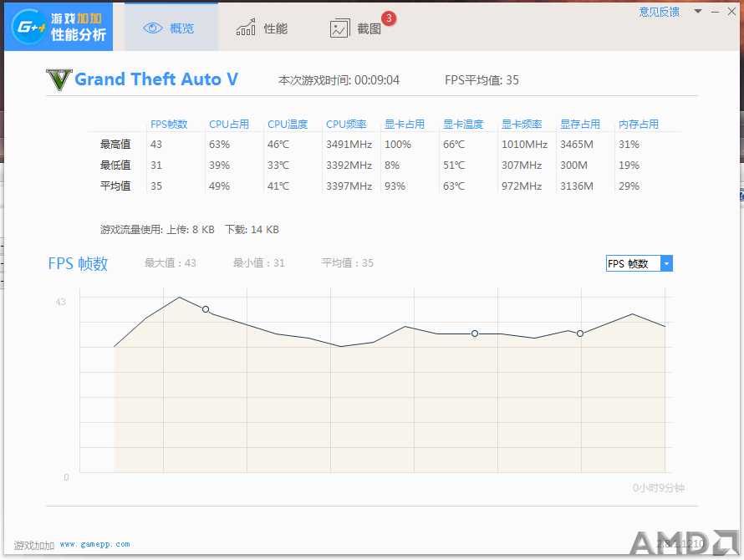Click the max VRAM usage 3465M cell

(577, 145)
